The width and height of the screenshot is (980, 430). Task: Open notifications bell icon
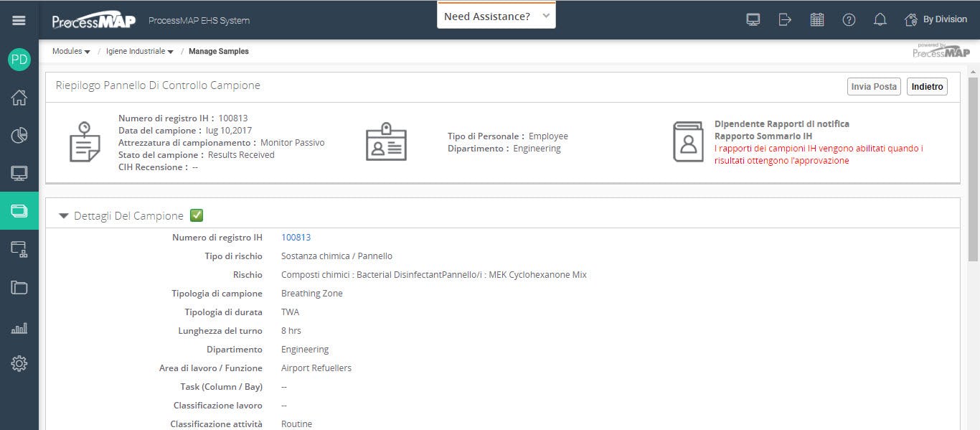tap(880, 19)
